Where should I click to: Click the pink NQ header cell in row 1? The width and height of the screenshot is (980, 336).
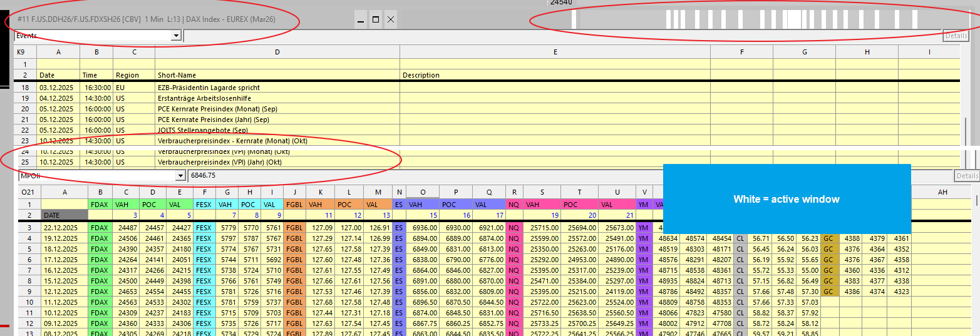coord(513,204)
